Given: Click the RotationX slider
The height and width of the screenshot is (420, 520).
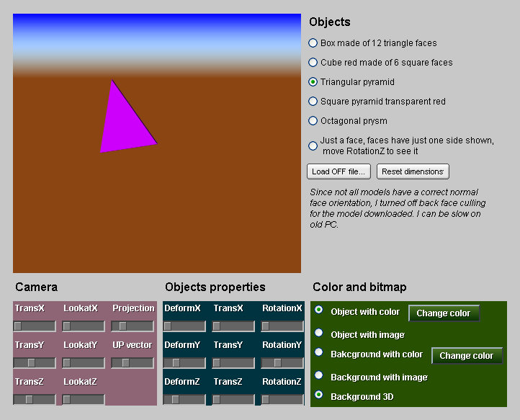Looking at the screenshot, I should [x=282, y=326].
